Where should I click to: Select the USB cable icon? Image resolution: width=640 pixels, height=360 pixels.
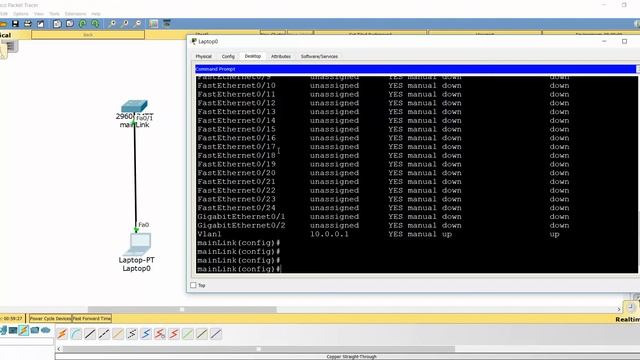[x=216, y=334]
